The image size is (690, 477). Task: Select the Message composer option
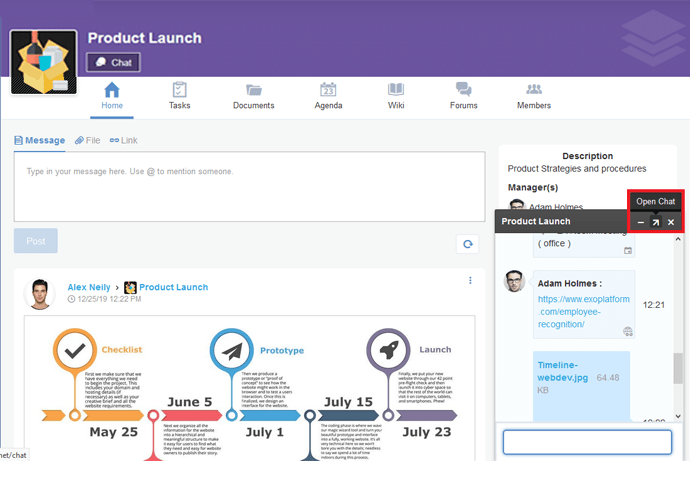click(x=40, y=141)
